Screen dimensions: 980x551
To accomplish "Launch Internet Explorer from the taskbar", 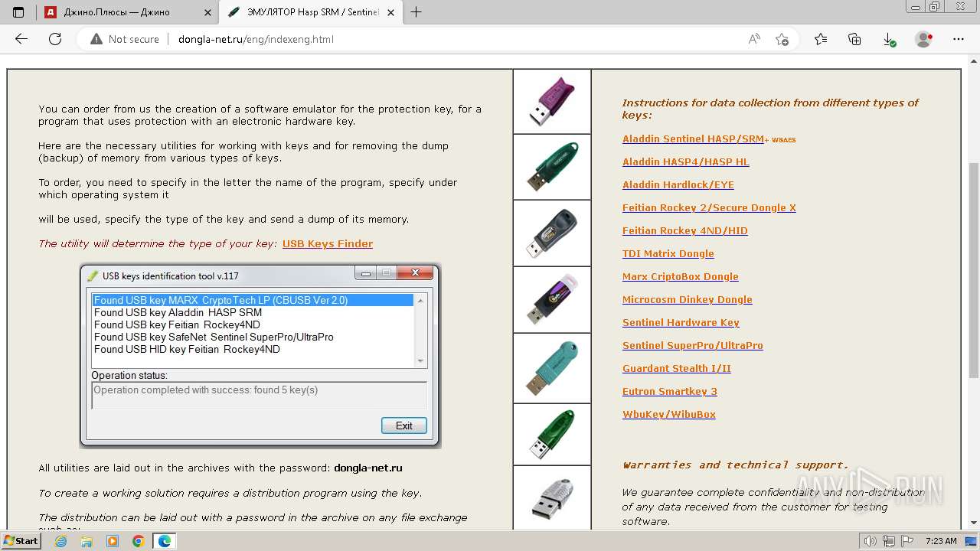I will click(61, 541).
